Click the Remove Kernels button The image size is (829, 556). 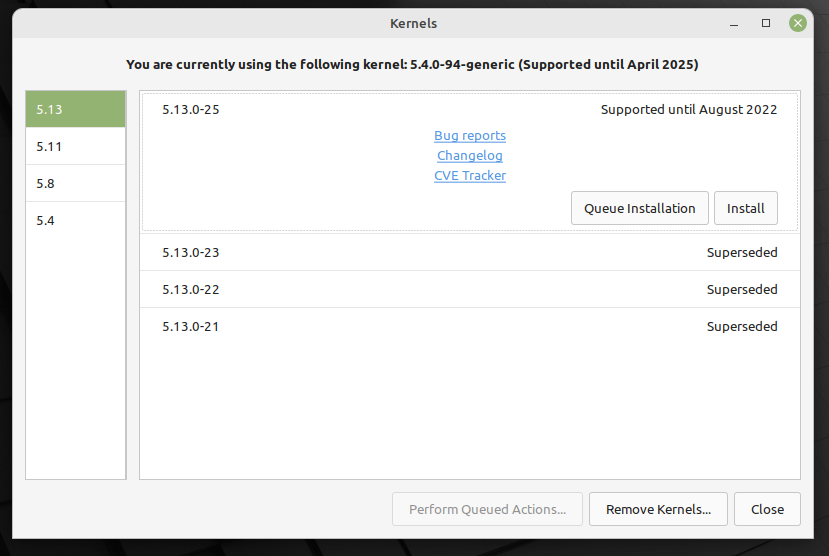tap(658, 509)
